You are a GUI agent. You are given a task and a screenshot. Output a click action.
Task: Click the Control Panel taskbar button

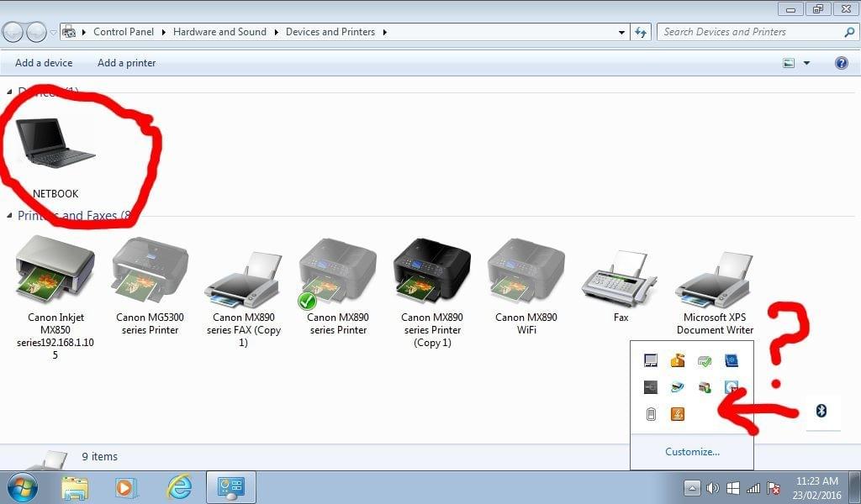point(231,488)
